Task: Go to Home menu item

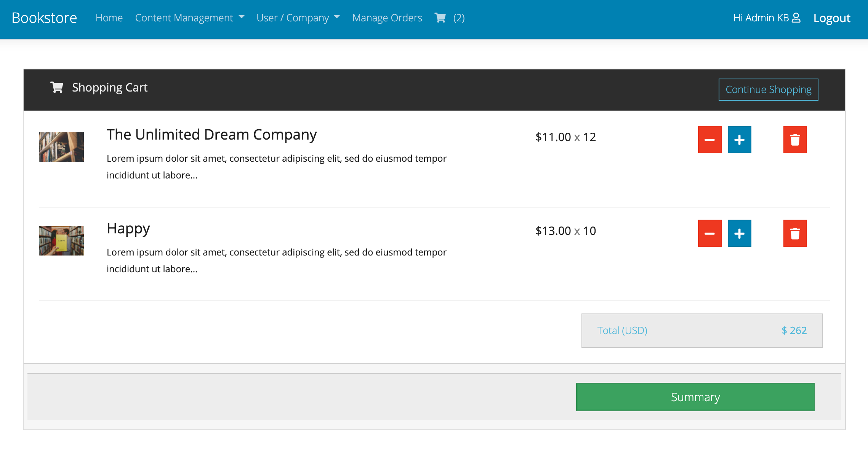Action: 109,18
